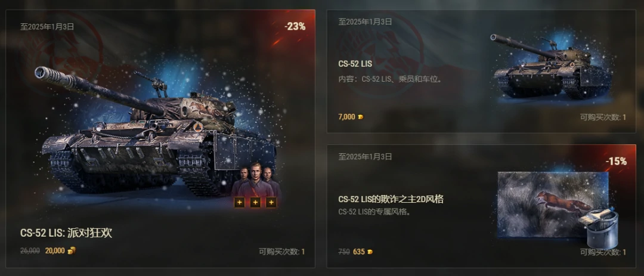Click the middle crew plus icon

pos(255,202)
